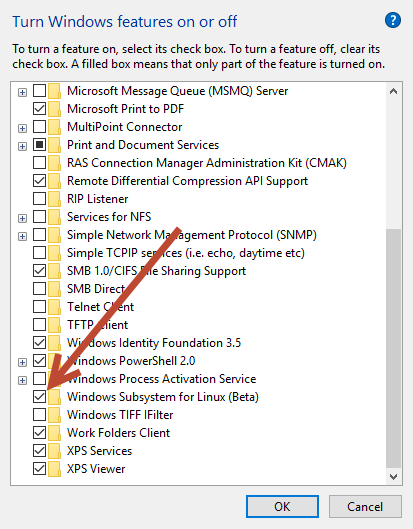Expand Simple Network Management Protocol (SNMP)
The height and width of the screenshot is (529, 413).
click(22, 236)
